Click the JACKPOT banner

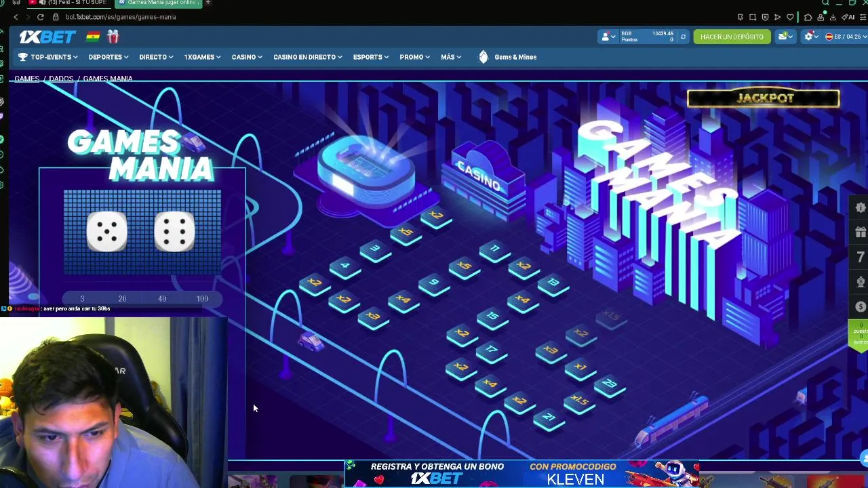(764, 98)
